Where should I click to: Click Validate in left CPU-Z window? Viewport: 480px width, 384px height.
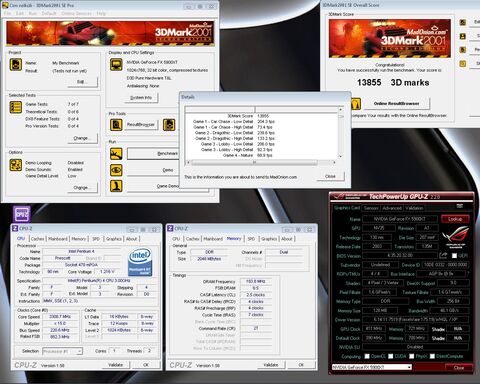(x=115, y=365)
